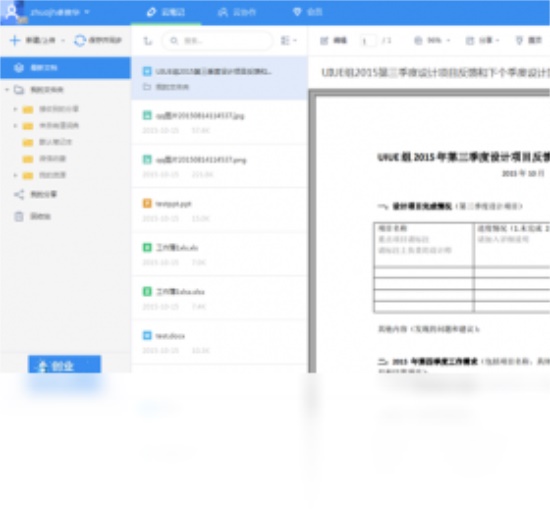Click the zoom globe icon in toolbar
The image size is (550, 530).
pos(418,41)
